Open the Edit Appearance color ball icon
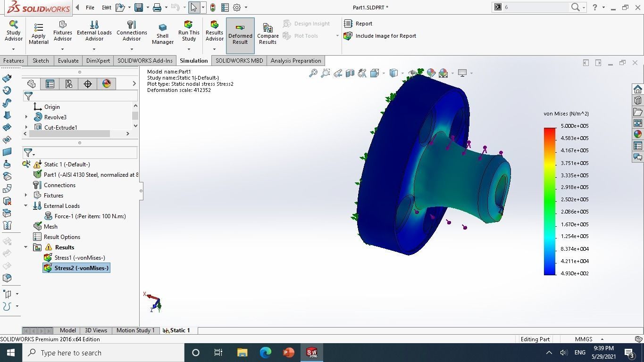This screenshot has width=644, height=362. (x=431, y=73)
